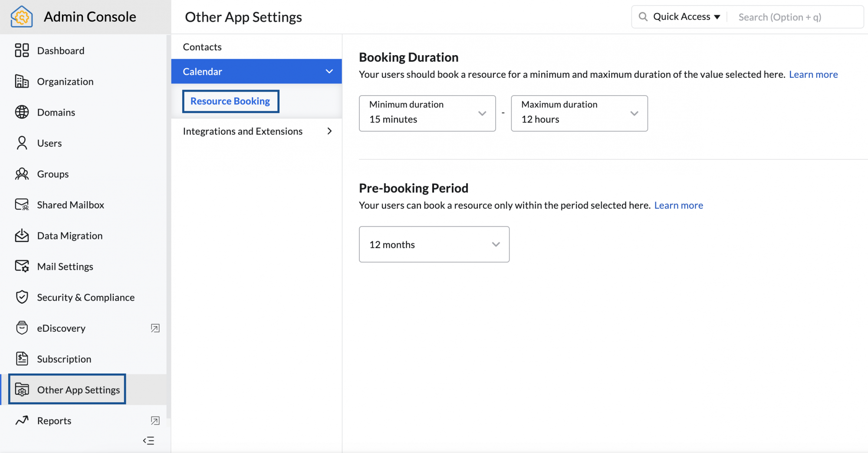The image size is (868, 453).
Task: Click the Data Migration inbox icon
Action: pyautogui.click(x=22, y=235)
